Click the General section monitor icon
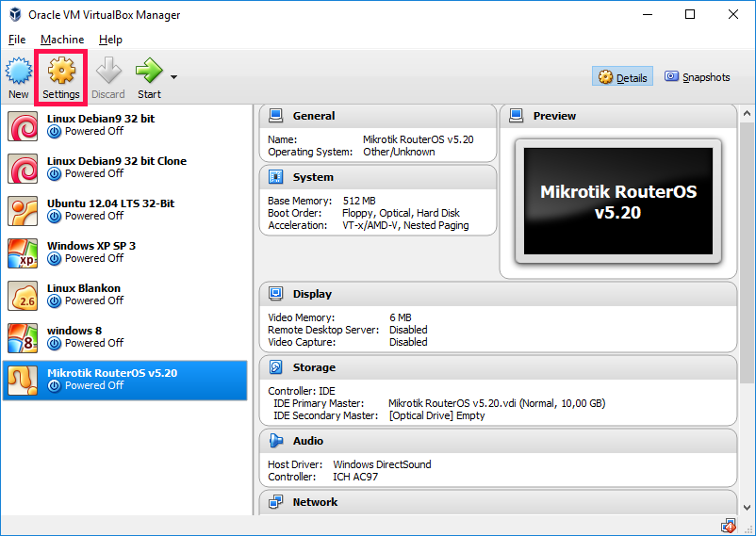This screenshot has height=536, width=756. 276,116
